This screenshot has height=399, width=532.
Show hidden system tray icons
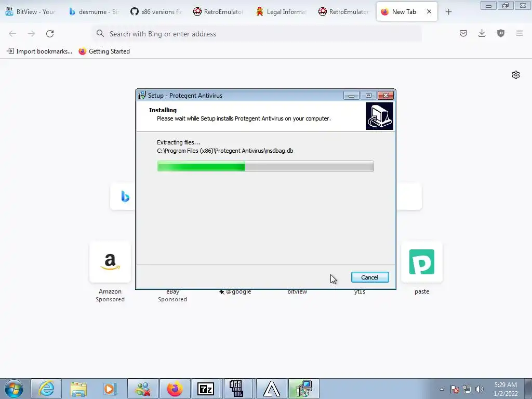(x=442, y=389)
